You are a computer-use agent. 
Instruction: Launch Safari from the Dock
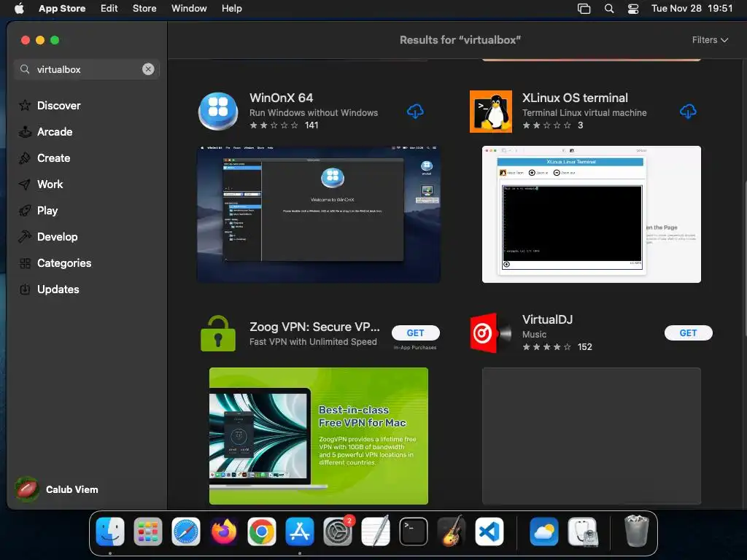click(186, 532)
